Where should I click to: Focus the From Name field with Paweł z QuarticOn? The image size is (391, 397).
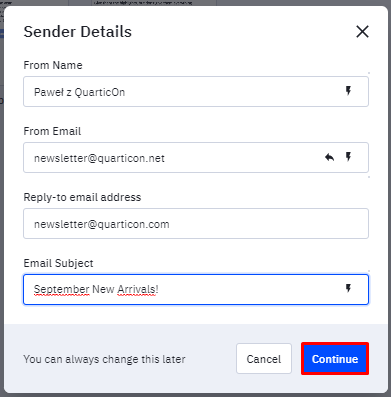[x=196, y=92]
